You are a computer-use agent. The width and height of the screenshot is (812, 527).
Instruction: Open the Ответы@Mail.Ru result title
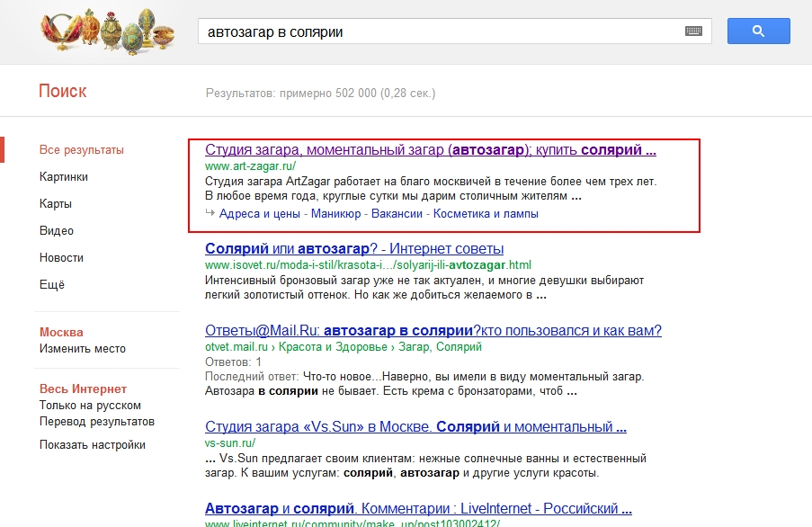point(433,331)
